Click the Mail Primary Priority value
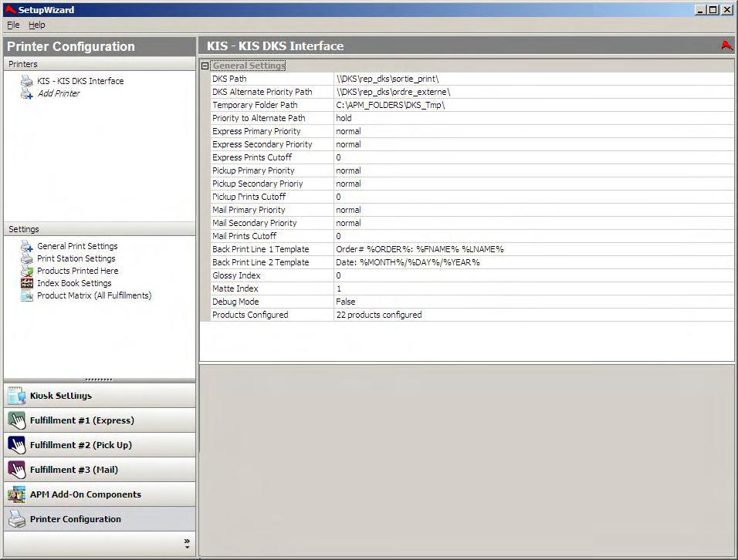The width and height of the screenshot is (738, 560). click(x=533, y=210)
